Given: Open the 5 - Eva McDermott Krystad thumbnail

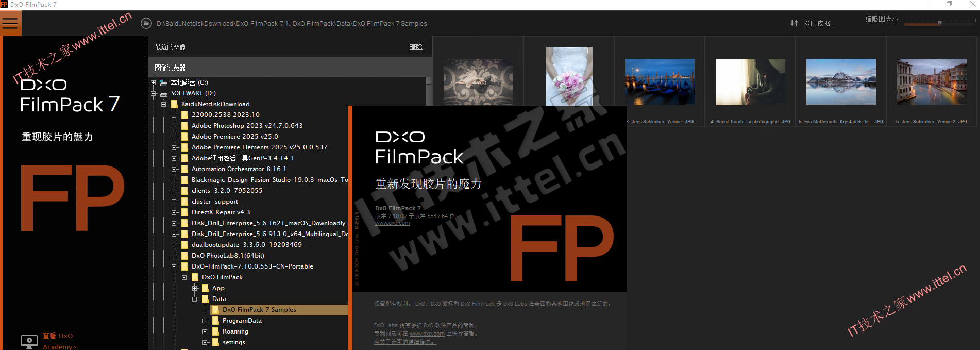Looking at the screenshot, I should pos(841,81).
